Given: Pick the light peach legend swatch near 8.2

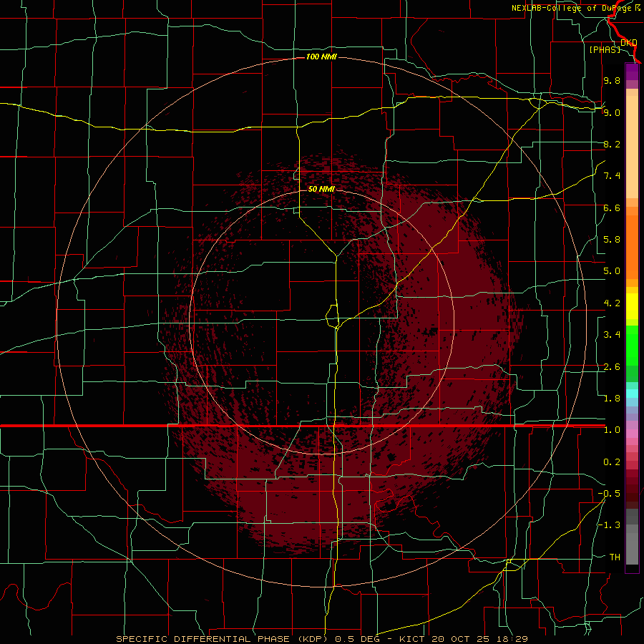Looking at the screenshot, I should click(x=632, y=147).
